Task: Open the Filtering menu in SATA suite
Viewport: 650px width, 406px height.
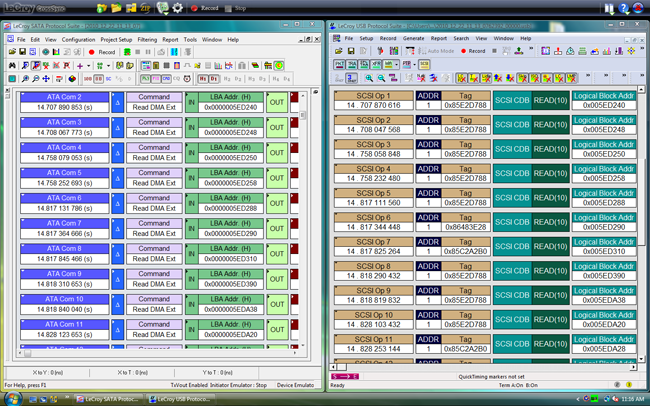Action: tap(147, 39)
